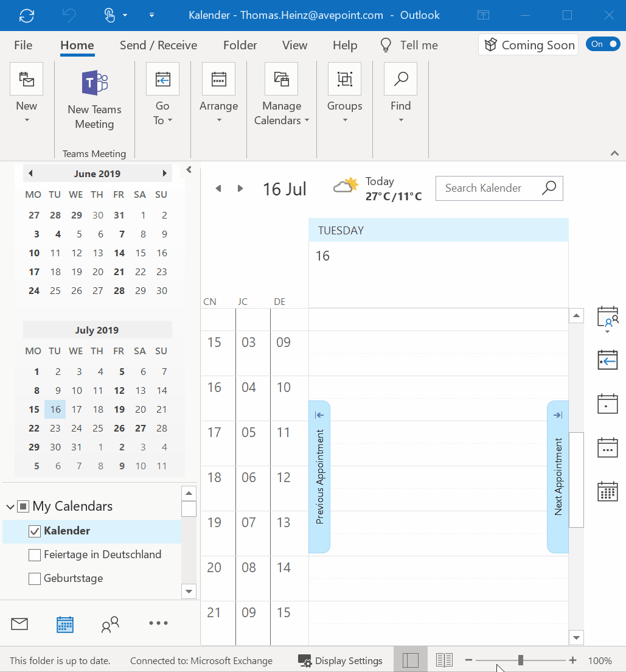Click the Today side calendar icon

tap(608, 360)
